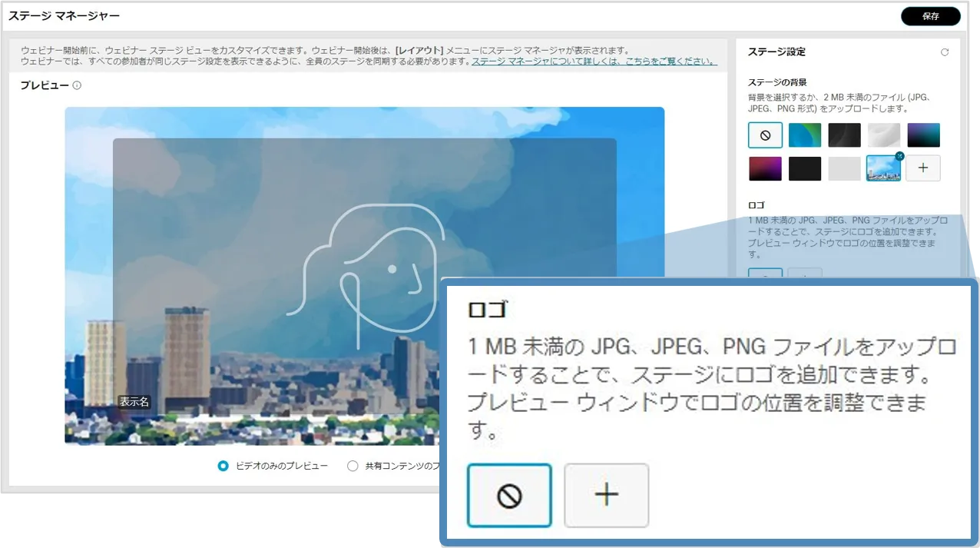Select the ビデオのみのプレビュー radio button
The height and width of the screenshot is (548, 980).
pyautogui.click(x=223, y=466)
